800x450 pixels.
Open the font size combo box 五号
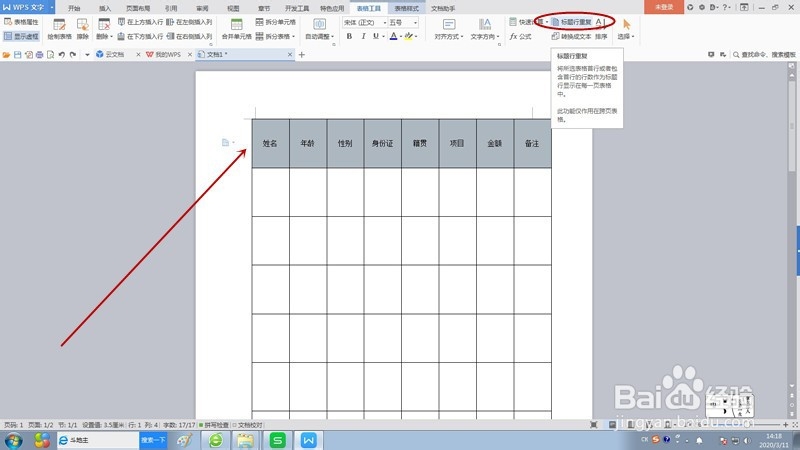tap(403, 22)
